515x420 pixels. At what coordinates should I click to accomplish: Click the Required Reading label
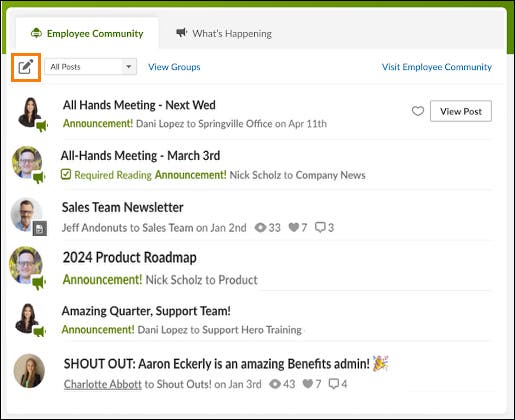tap(113, 175)
